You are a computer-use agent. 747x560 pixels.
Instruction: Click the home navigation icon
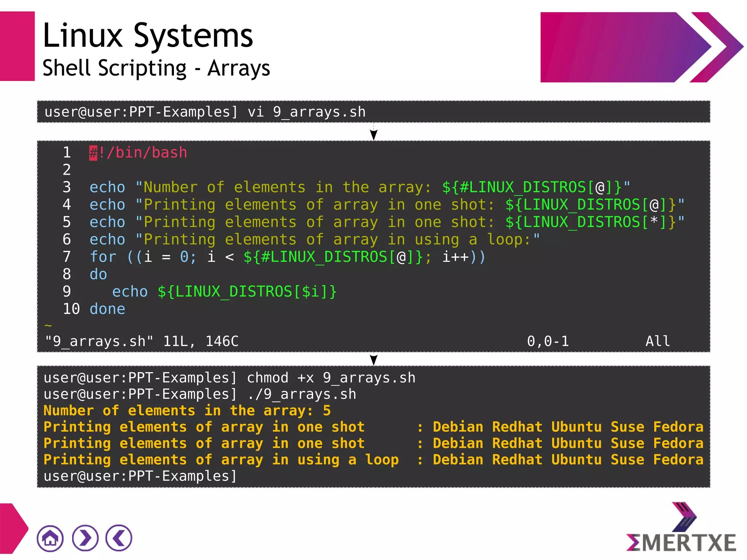[x=50, y=538]
